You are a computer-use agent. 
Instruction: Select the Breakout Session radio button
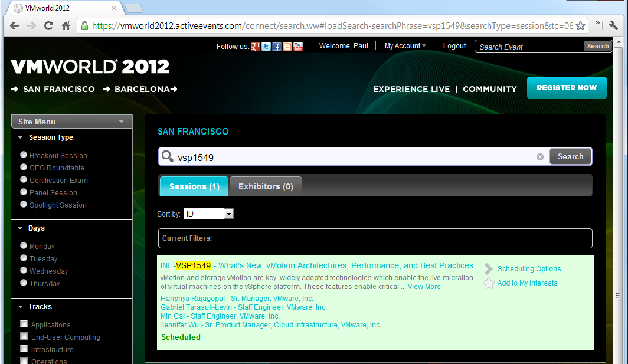pyautogui.click(x=24, y=155)
